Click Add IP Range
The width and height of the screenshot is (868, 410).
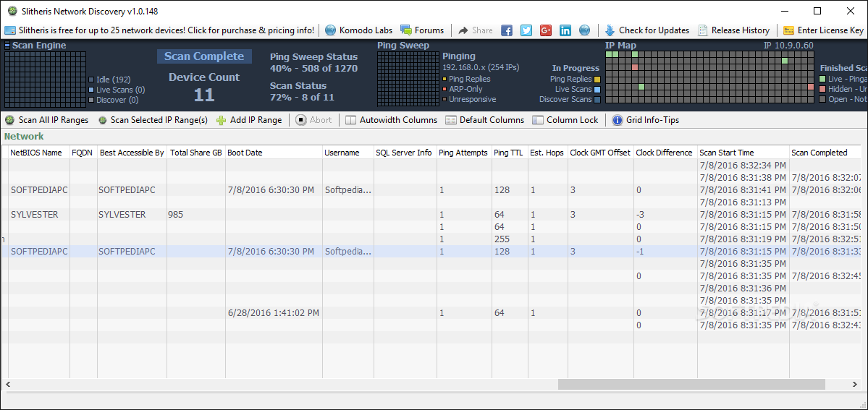tap(249, 120)
